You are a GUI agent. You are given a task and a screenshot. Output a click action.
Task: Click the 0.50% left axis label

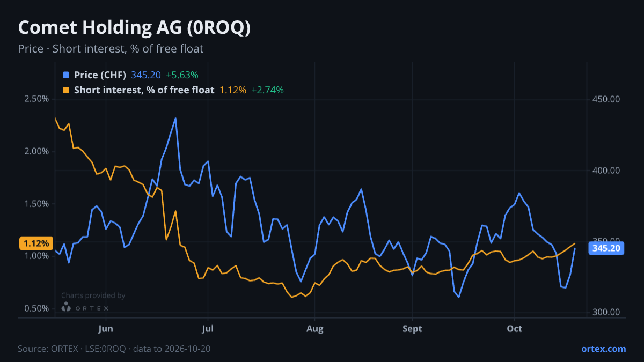pyautogui.click(x=36, y=308)
